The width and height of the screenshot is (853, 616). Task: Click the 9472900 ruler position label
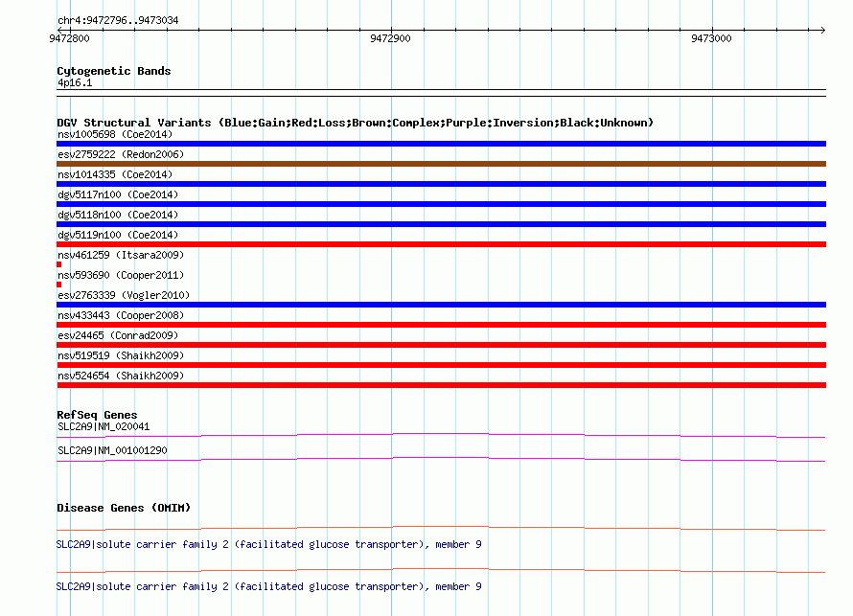390,38
